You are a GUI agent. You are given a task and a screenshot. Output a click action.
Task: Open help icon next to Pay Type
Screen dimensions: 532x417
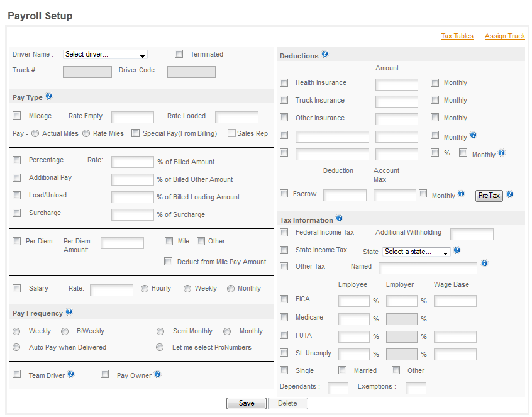click(49, 96)
